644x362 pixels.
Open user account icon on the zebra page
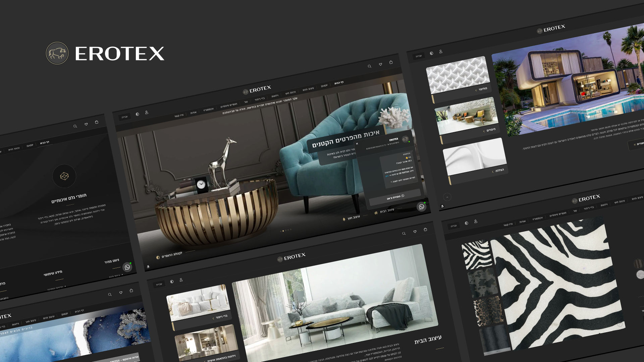[476, 222]
